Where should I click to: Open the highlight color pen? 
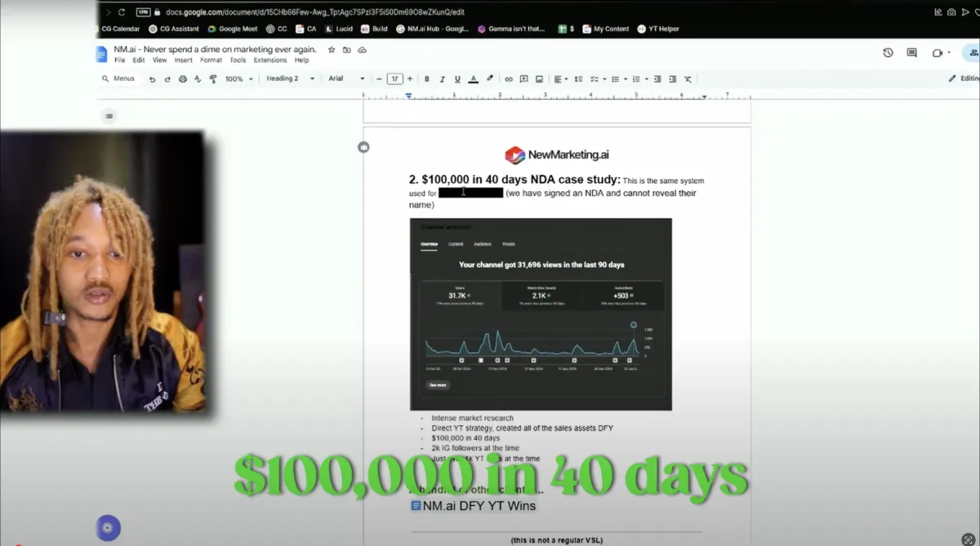click(x=490, y=79)
